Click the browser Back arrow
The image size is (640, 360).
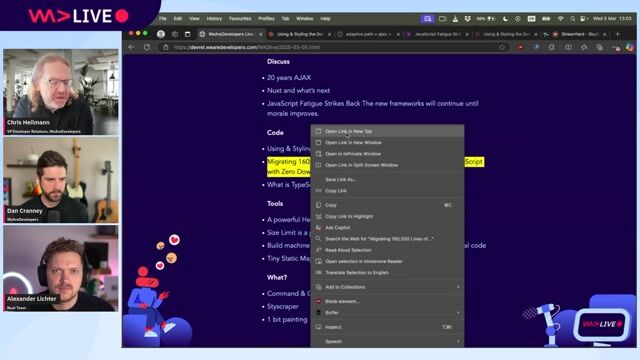pos(131,47)
